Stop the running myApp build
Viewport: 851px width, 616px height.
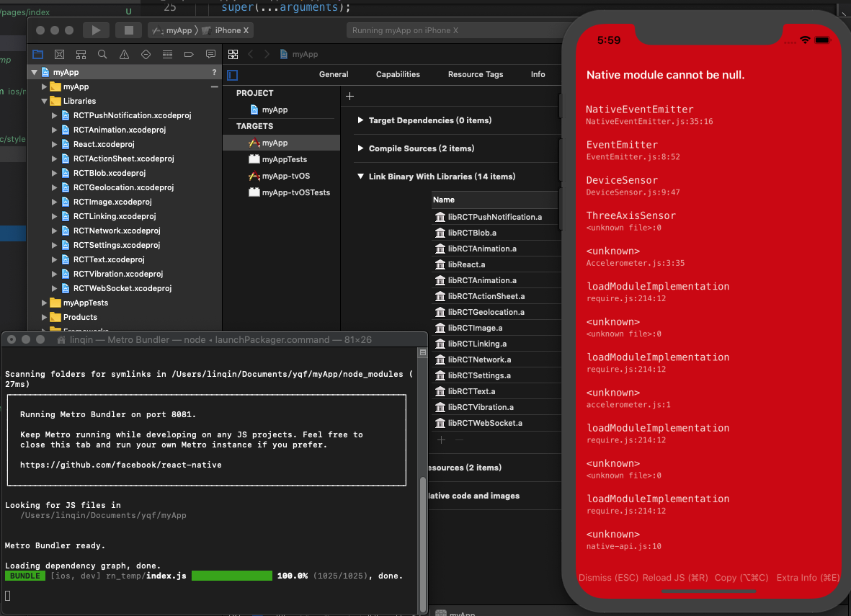click(x=129, y=30)
